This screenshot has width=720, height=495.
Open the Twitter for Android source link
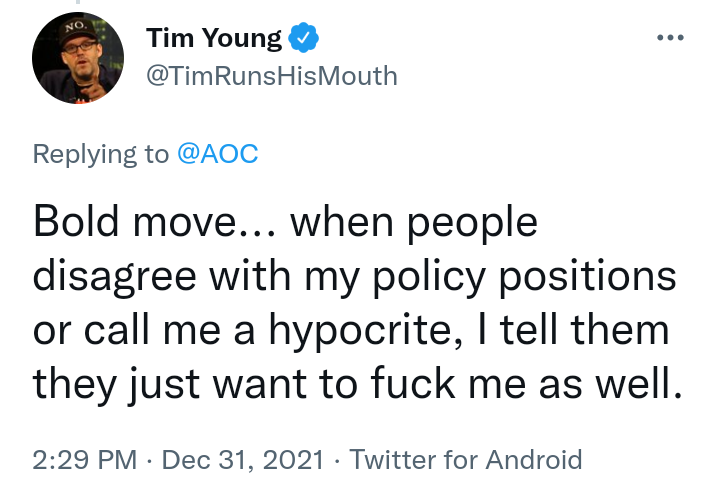coord(466,460)
